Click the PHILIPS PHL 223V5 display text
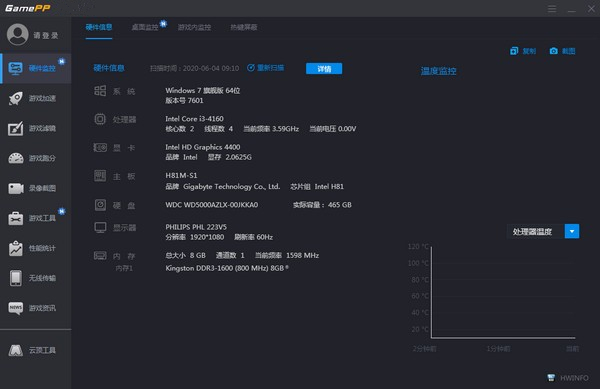This screenshot has width=600, height=389. pyautogui.click(x=196, y=227)
